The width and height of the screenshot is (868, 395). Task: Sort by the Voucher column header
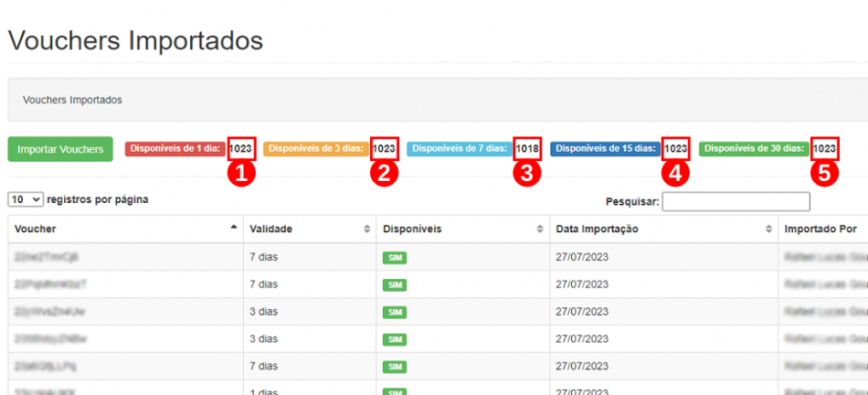pos(126,229)
